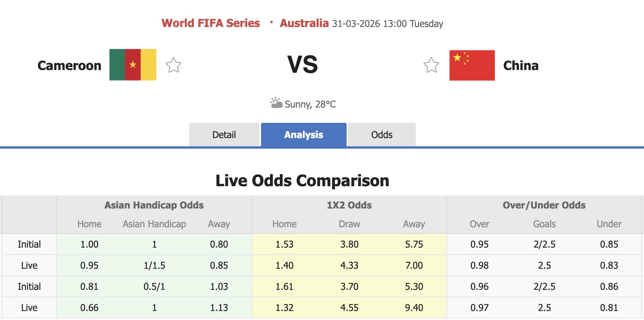Open the Australia competition link
The image size is (644, 320).
tap(304, 23)
